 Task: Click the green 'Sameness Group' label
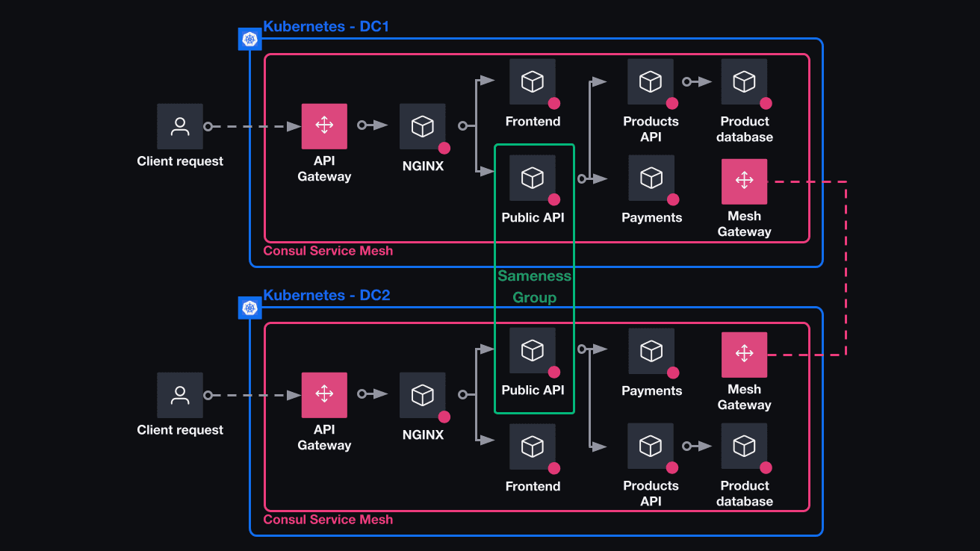(534, 287)
